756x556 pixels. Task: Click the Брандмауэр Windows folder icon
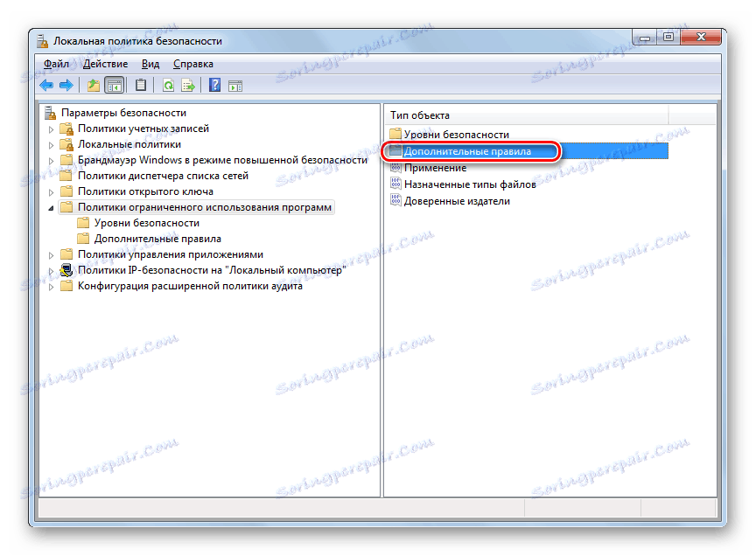pos(66,160)
